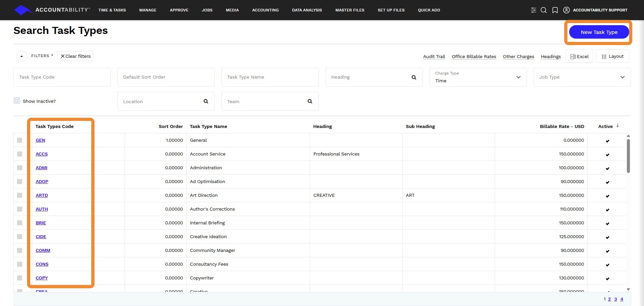
Task: Collapse the Filters panel arrow
Action: tap(22, 56)
